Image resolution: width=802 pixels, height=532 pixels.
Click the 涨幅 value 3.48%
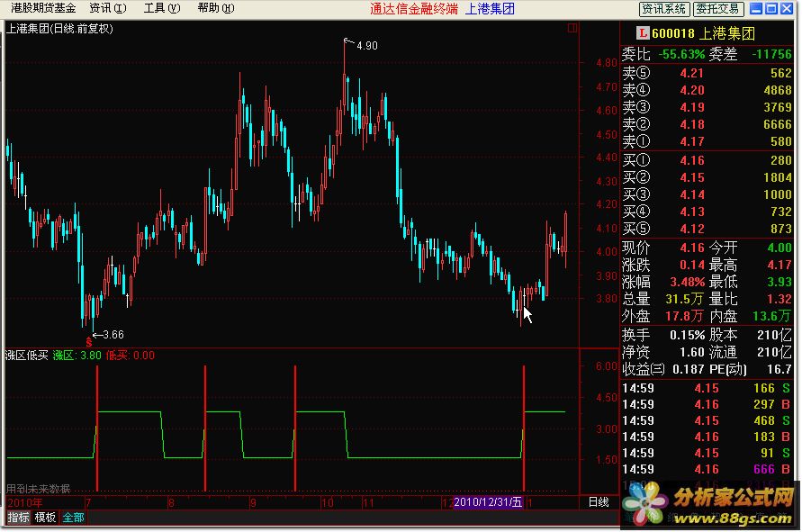688,282
